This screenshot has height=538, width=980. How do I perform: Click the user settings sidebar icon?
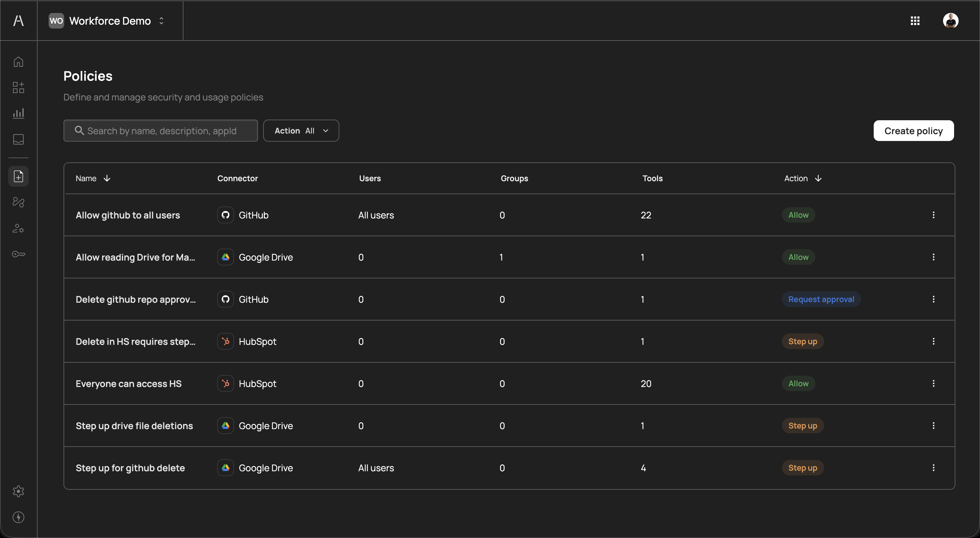coord(18,228)
